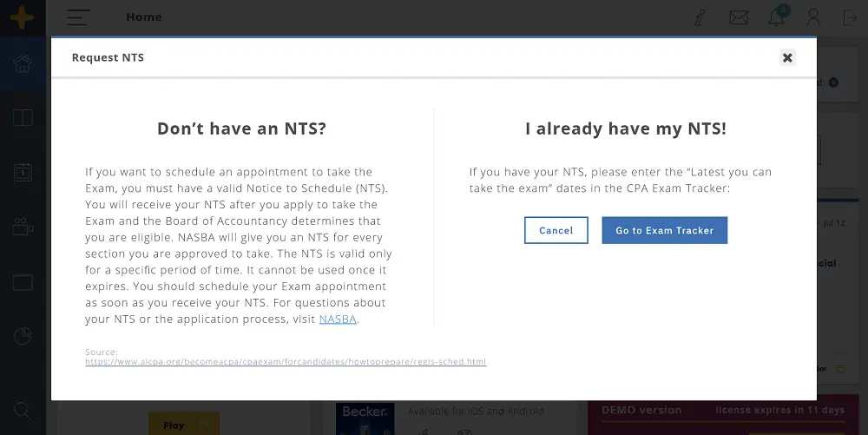Open the calendar icon in sidebar
Viewport: 868px width, 435px height.
23,172
